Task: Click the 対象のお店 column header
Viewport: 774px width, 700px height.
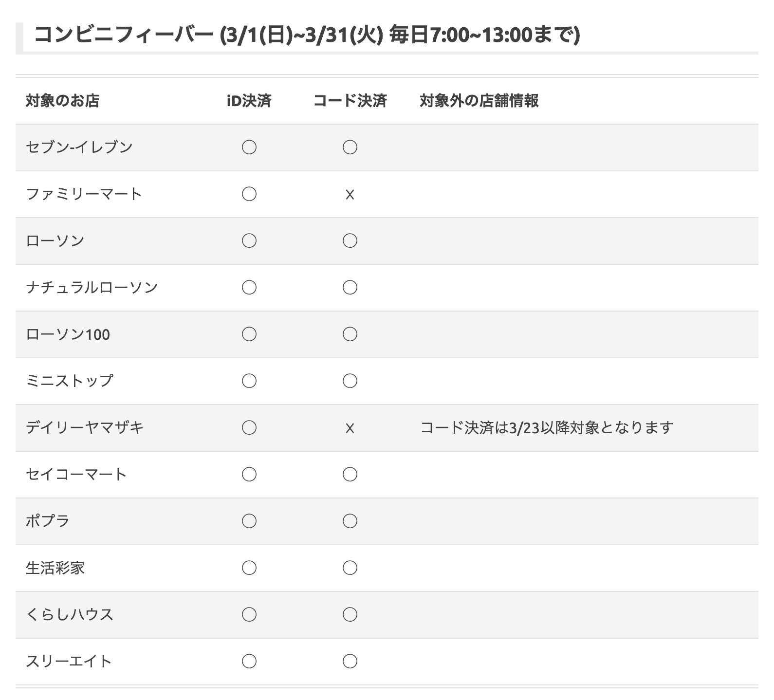Action: pos(62,101)
